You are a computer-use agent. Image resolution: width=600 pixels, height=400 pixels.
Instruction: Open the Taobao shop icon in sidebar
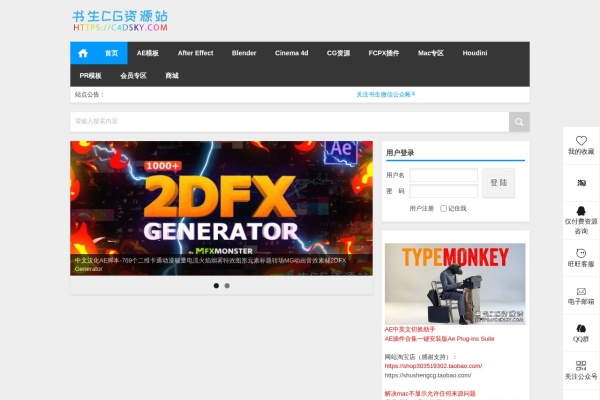pos(581,183)
